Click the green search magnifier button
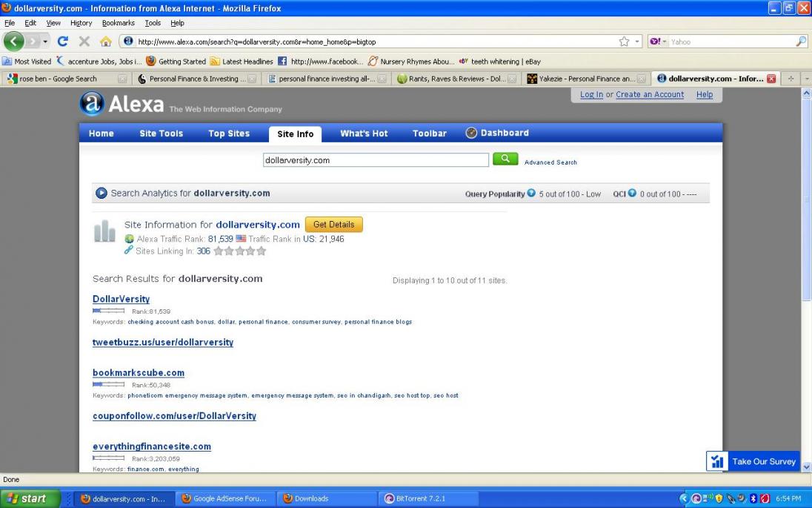 505,159
